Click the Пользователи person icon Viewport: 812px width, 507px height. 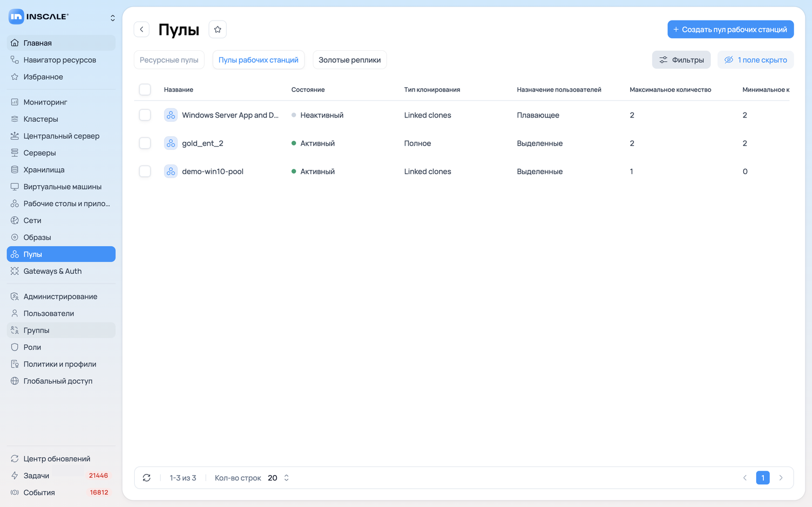(x=15, y=313)
